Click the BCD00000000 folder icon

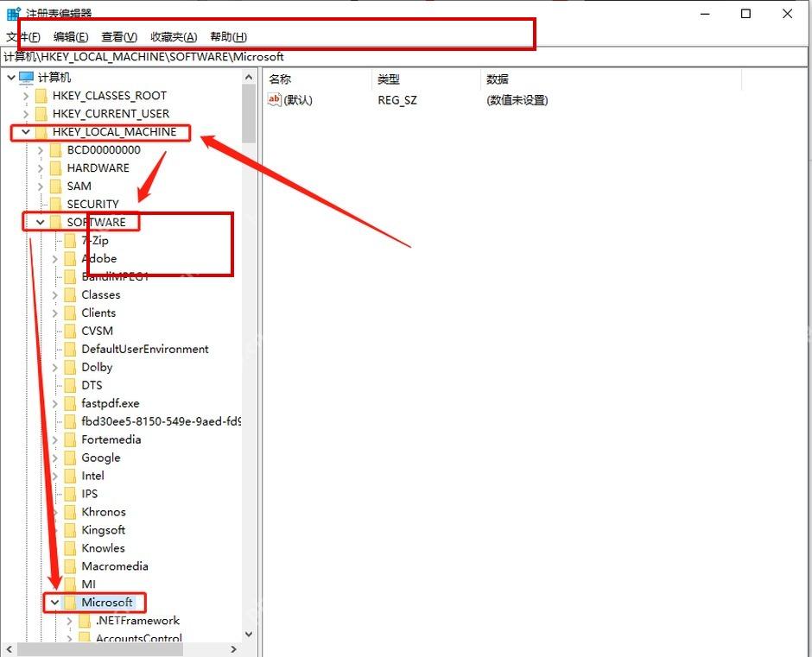click(55, 150)
